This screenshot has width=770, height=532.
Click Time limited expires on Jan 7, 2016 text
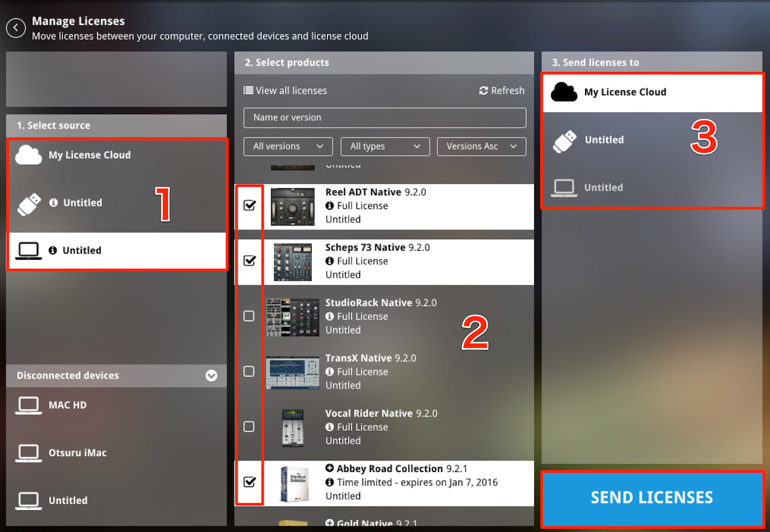pos(418,482)
